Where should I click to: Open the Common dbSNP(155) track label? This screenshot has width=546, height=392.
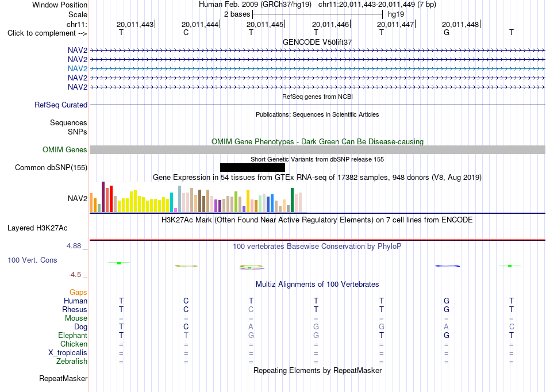click(51, 167)
